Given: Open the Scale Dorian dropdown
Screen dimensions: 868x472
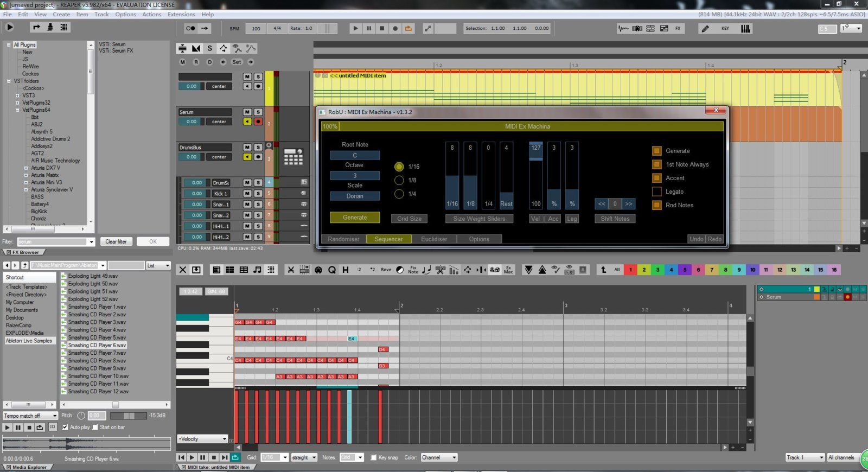Looking at the screenshot, I should (x=355, y=196).
